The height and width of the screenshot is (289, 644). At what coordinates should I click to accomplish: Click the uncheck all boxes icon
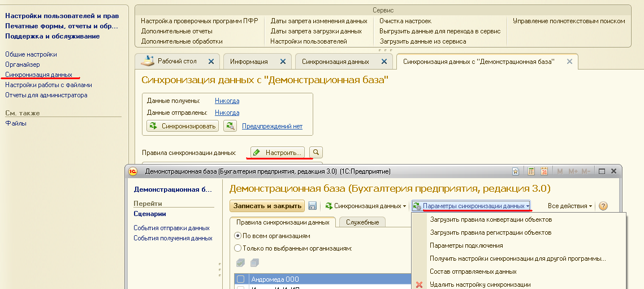254,262
